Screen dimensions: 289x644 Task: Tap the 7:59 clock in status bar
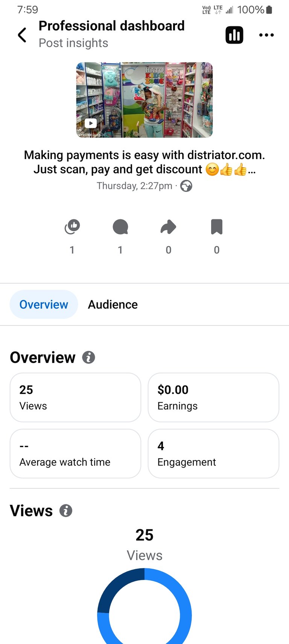coord(27,9)
